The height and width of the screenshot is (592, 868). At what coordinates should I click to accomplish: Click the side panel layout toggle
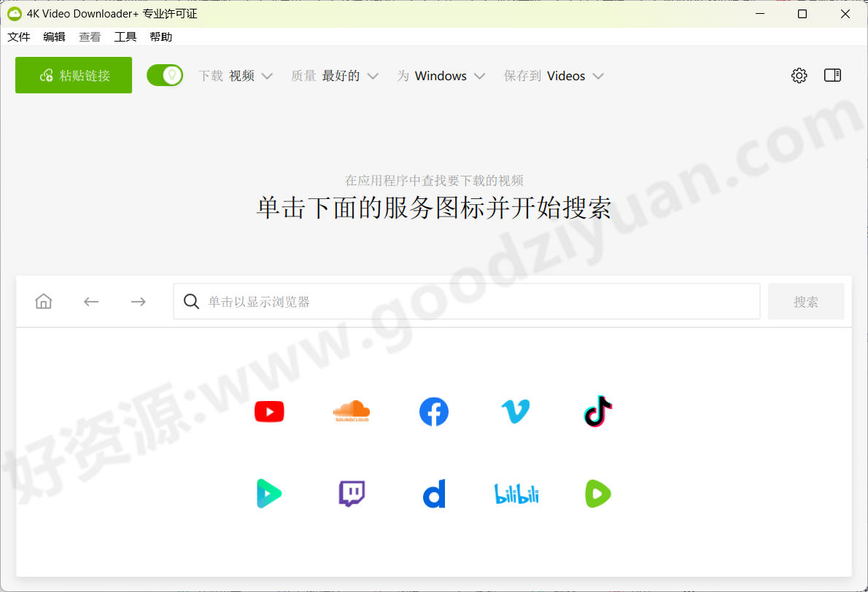point(832,75)
